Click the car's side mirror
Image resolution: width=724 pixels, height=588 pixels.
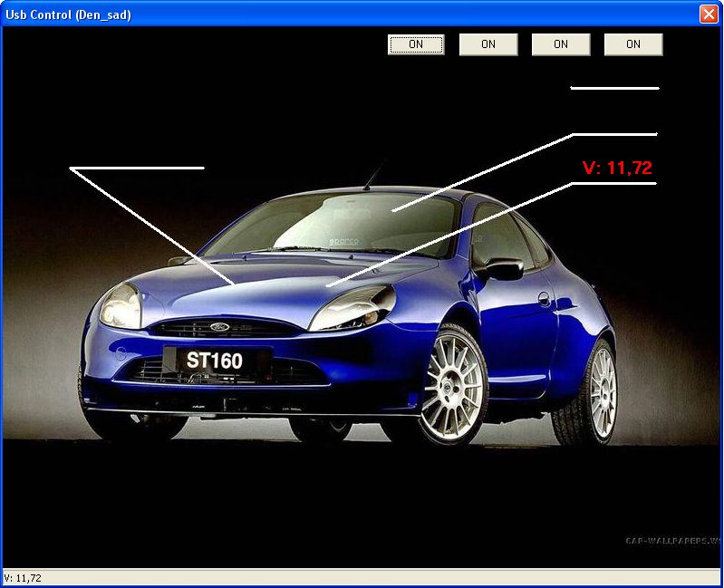(503, 269)
